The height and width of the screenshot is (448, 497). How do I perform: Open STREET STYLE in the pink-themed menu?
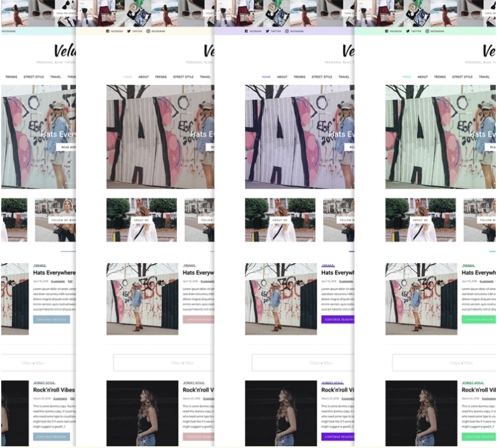[183, 77]
